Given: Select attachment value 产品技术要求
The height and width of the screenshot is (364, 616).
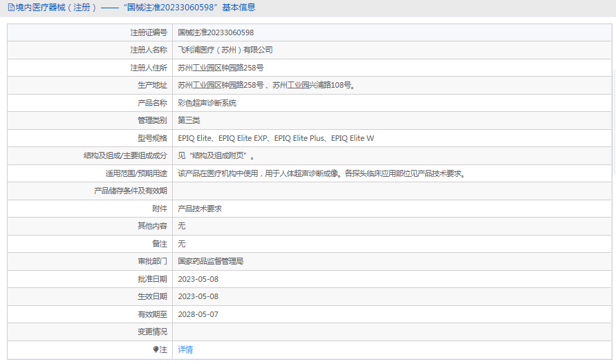Looking at the screenshot, I should (x=200, y=209).
